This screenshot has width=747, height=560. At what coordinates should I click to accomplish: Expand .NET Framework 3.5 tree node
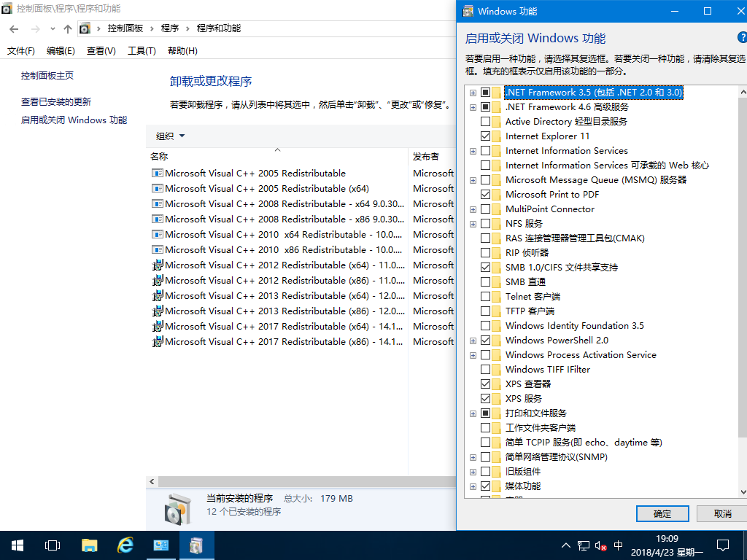[x=473, y=93]
